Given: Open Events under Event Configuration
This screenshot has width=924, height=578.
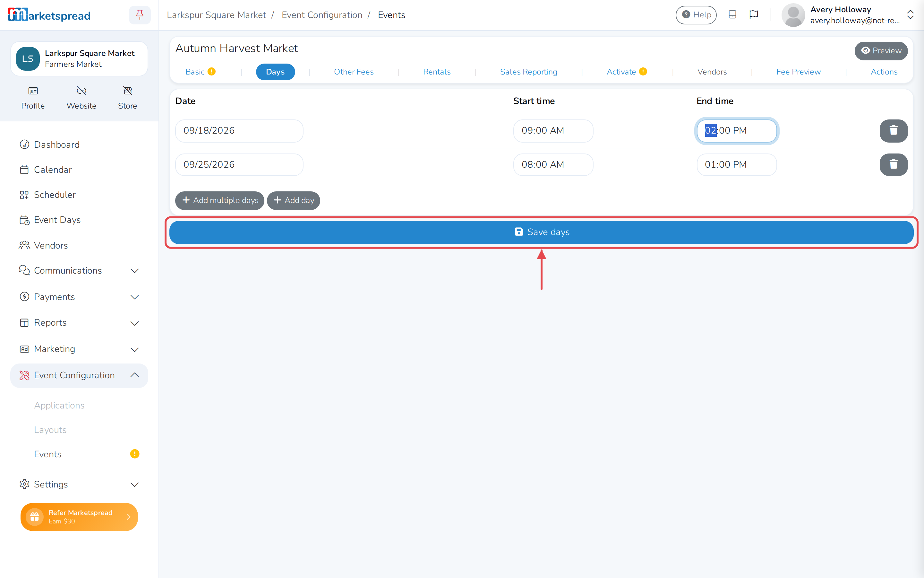Looking at the screenshot, I should pyautogui.click(x=48, y=454).
